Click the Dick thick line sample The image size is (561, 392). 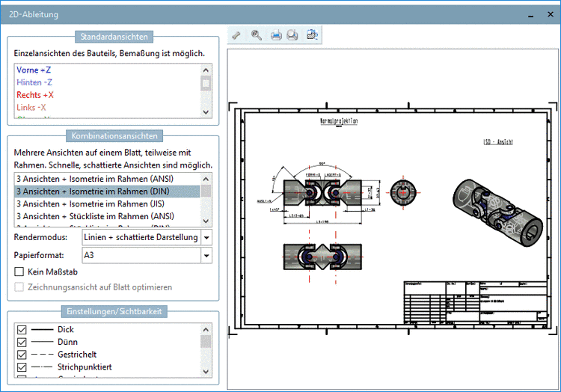coord(42,330)
